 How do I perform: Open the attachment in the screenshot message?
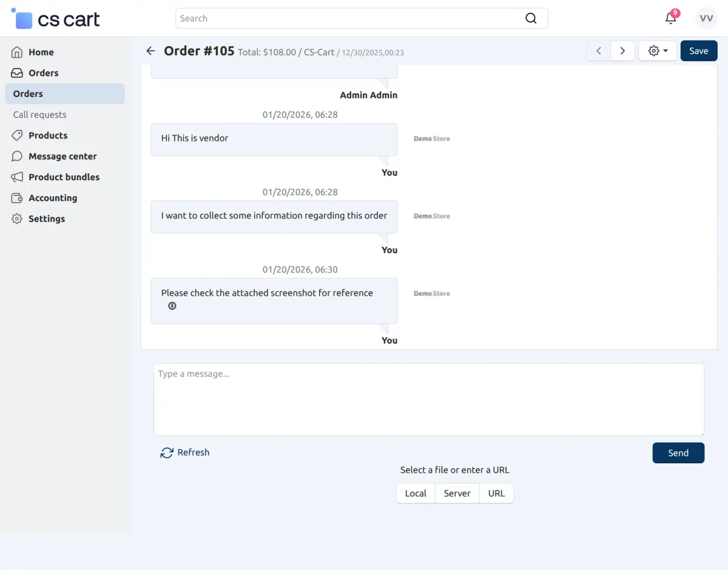click(x=172, y=306)
